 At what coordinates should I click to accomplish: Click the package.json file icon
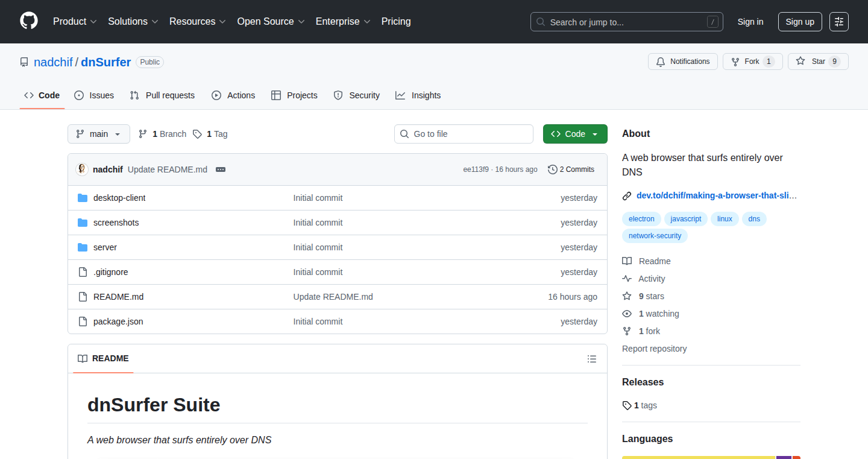(x=83, y=321)
